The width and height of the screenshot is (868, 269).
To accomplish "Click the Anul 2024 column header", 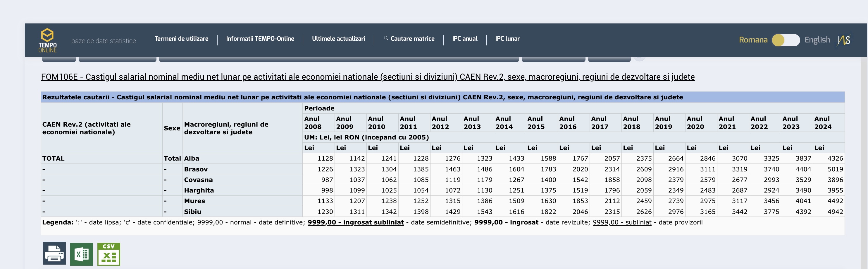I will coord(822,123).
